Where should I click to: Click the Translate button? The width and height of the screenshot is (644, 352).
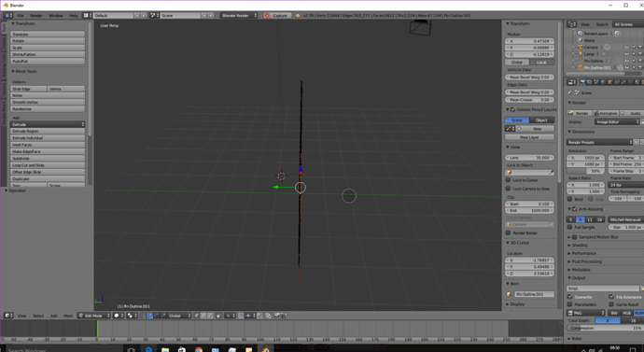click(x=48, y=35)
